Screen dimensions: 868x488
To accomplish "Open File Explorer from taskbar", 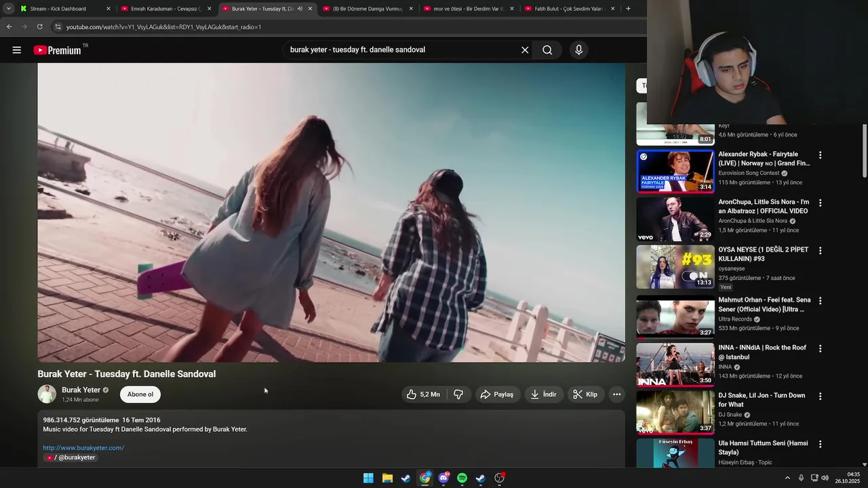I will (x=387, y=478).
